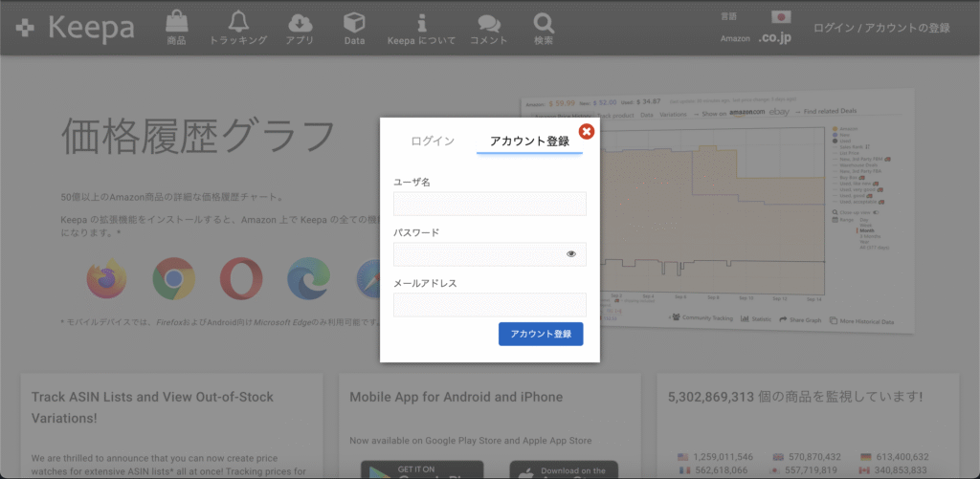This screenshot has height=479, width=980.
Task: Click Statistic in graph image
Action: point(756,319)
